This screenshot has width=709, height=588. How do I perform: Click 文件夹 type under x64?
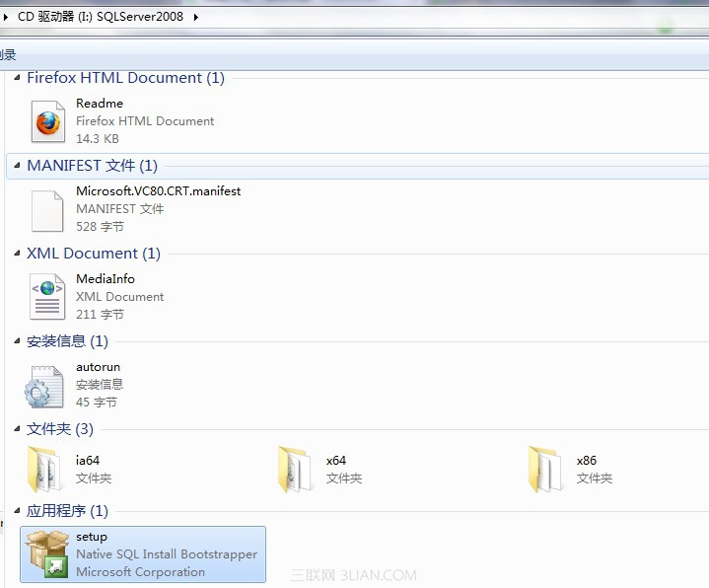pyautogui.click(x=344, y=478)
